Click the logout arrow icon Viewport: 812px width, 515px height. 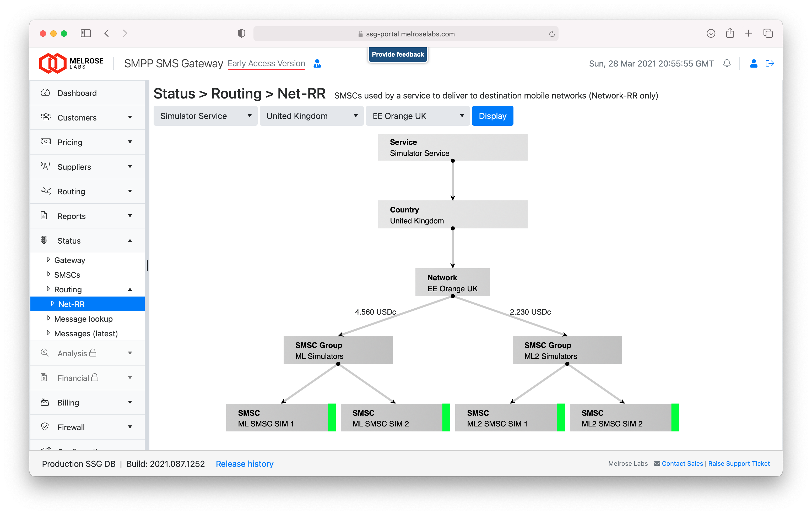tap(770, 63)
